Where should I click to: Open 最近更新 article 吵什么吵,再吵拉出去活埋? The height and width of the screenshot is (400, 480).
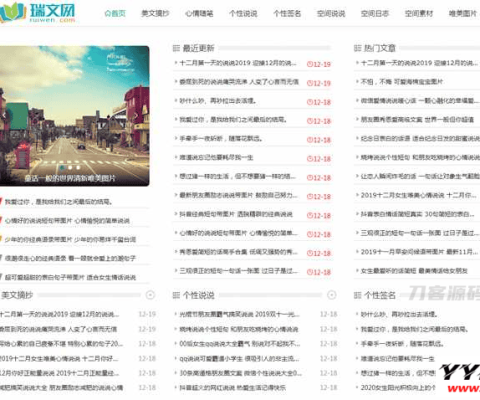click(218, 100)
